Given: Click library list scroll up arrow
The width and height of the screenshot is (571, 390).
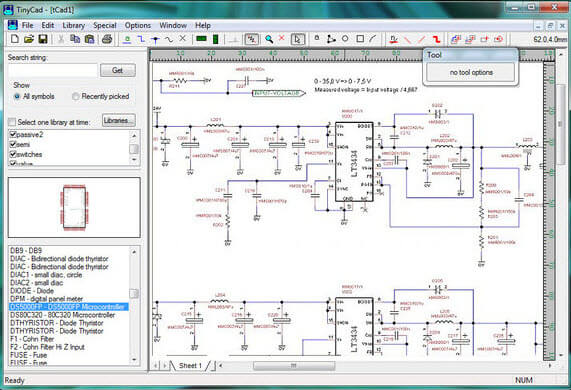Looking at the screenshot, I should (134, 136).
